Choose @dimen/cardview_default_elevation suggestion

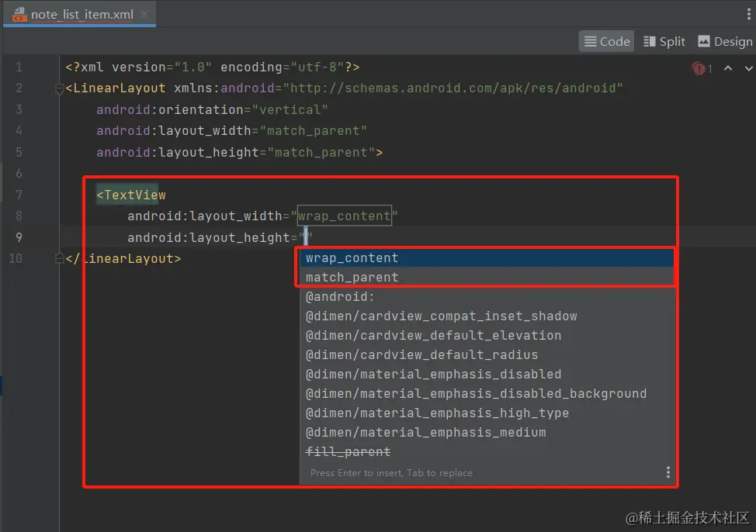tap(487, 335)
